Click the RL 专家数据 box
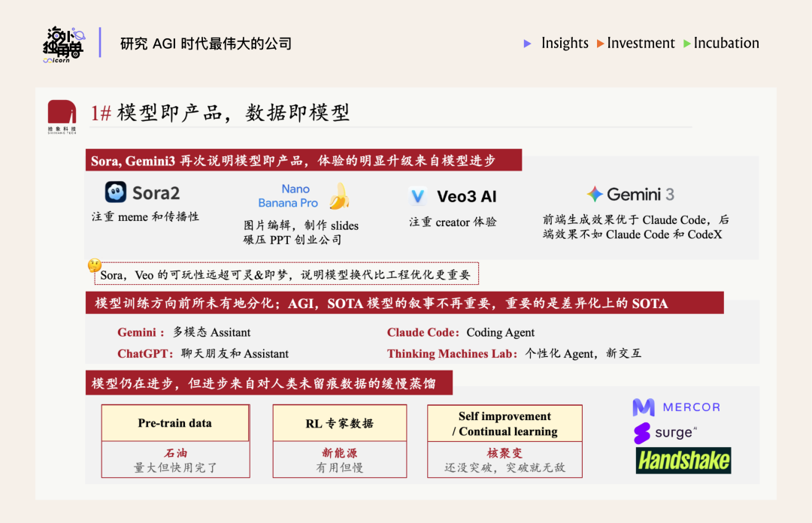812x523 pixels. tap(339, 423)
